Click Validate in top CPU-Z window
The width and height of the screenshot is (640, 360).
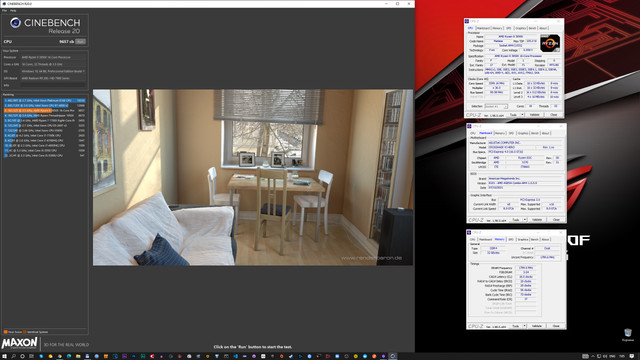pos(535,115)
